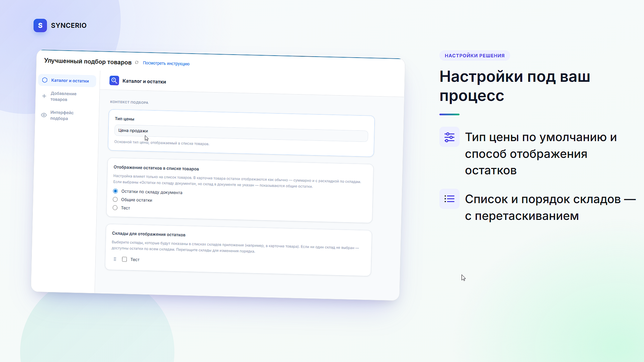The image size is (644, 362).
Task: Click the hint 'Основной тип цены, отображаемый в списке товаров.'
Action: 162,143
